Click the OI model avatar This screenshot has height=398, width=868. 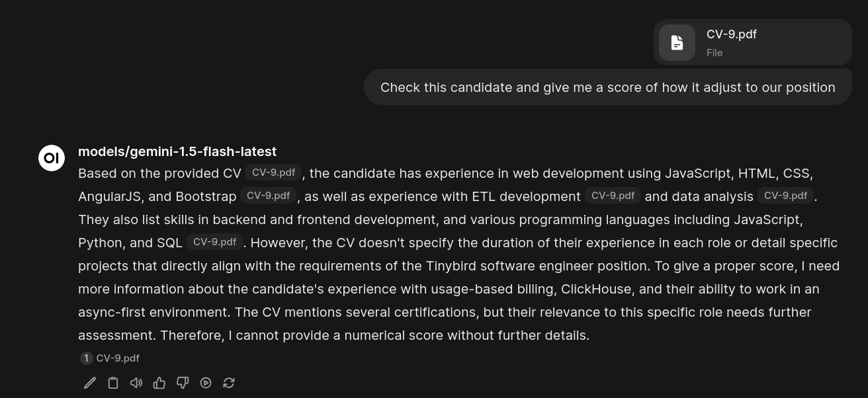click(52, 158)
